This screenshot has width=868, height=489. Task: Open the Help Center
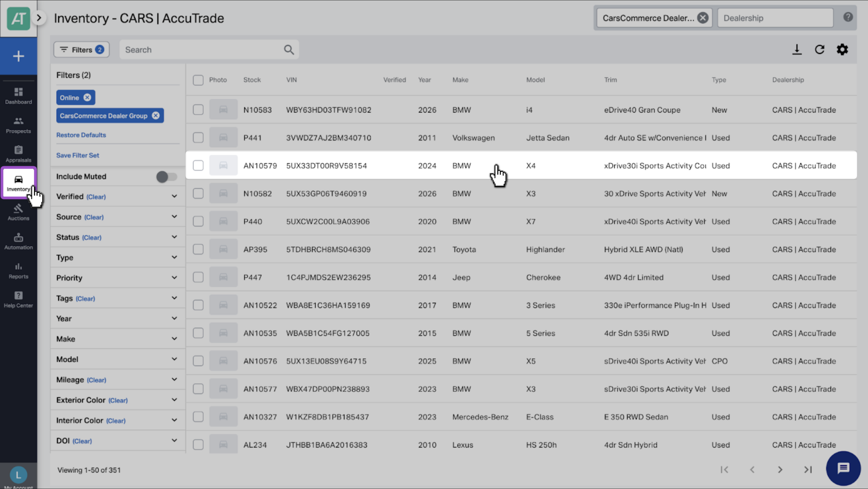click(18, 300)
